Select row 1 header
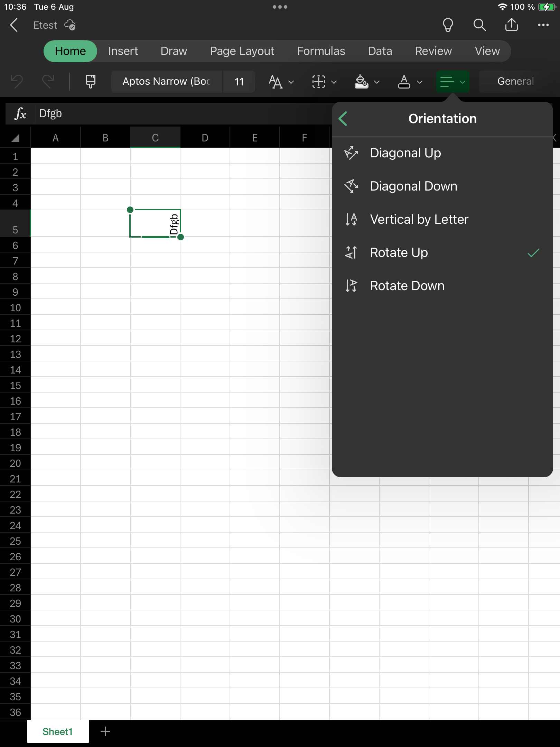560x747 pixels. [15, 156]
